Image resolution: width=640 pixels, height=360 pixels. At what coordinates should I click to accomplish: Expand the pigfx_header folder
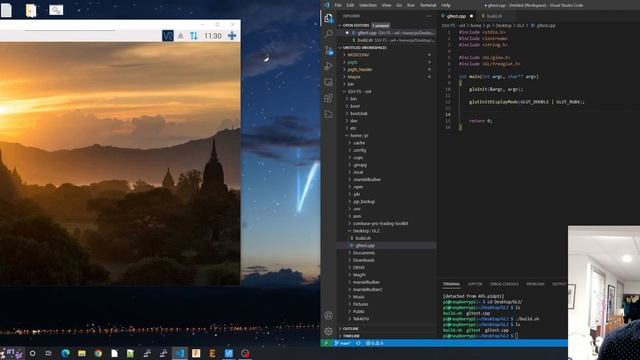360,69
